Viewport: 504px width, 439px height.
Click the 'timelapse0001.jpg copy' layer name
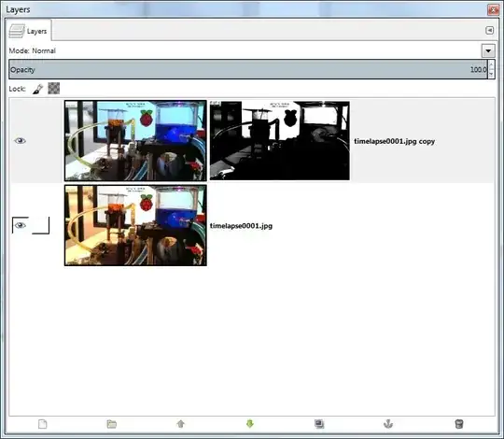pos(395,141)
